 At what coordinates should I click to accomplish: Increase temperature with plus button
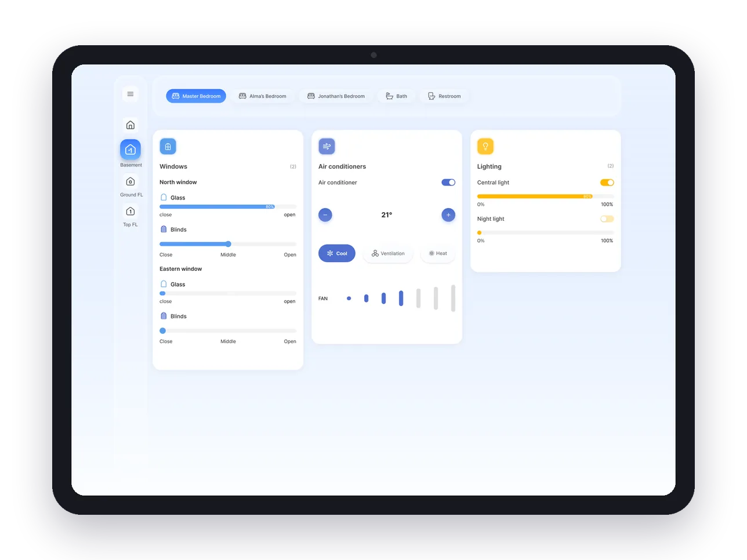(448, 215)
